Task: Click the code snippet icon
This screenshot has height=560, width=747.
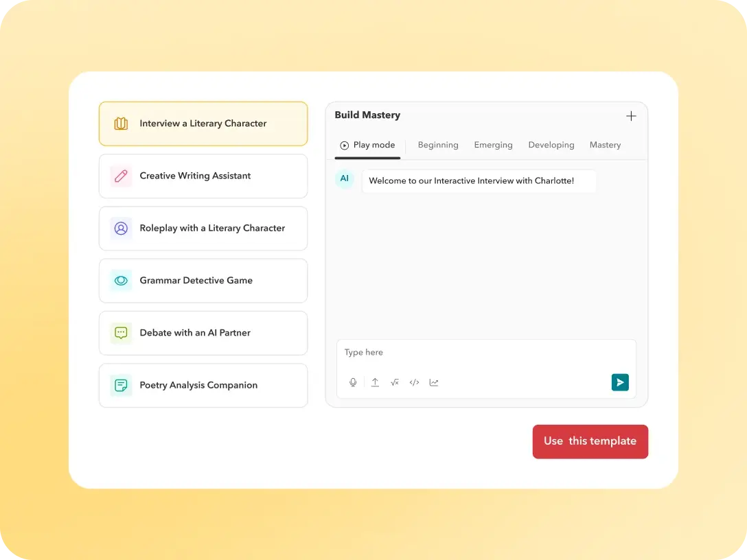Action: tap(414, 382)
